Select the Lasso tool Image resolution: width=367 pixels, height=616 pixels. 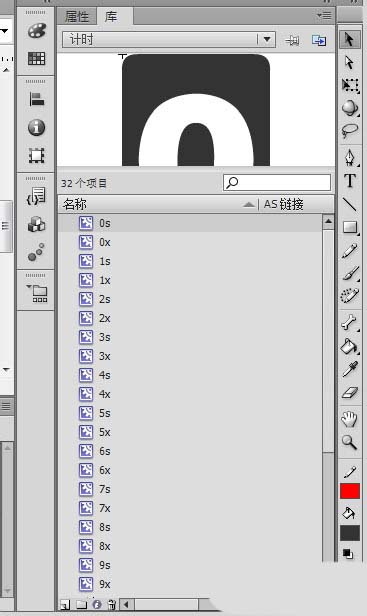point(350,130)
